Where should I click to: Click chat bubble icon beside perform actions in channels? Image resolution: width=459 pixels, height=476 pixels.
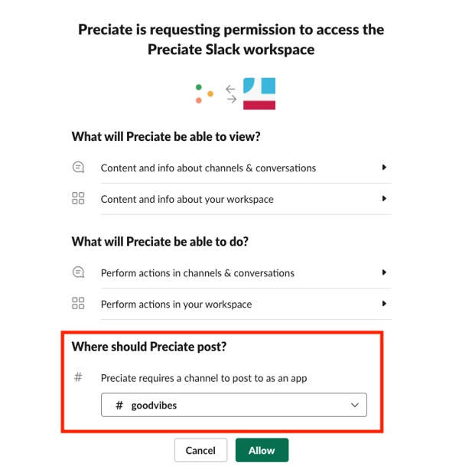click(x=78, y=272)
